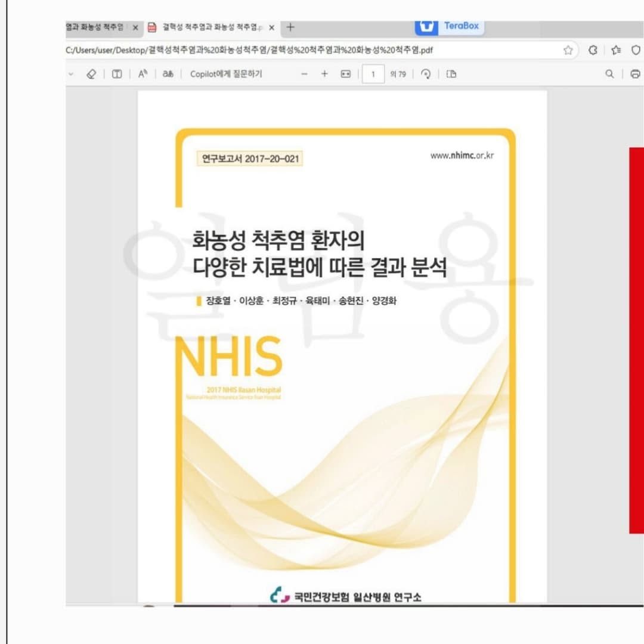The width and height of the screenshot is (644, 644).
Task: Close the first 화농성 척추염 tab
Action: [135, 27]
